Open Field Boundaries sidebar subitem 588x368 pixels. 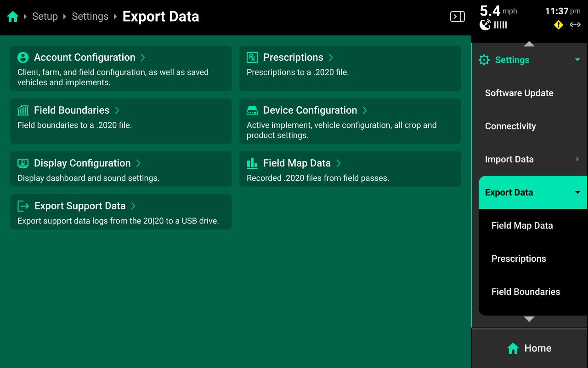tap(533, 292)
